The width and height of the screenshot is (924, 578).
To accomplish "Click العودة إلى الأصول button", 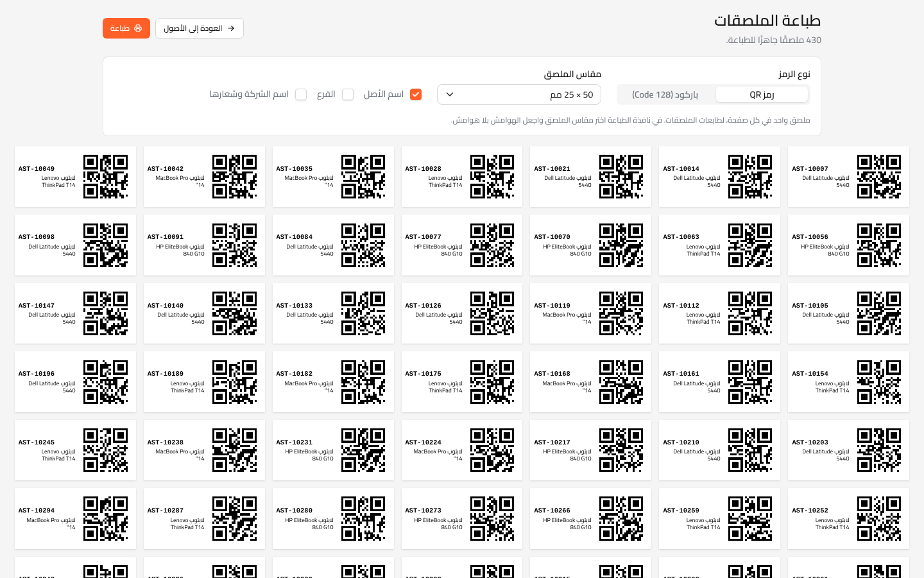I will [x=200, y=28].
